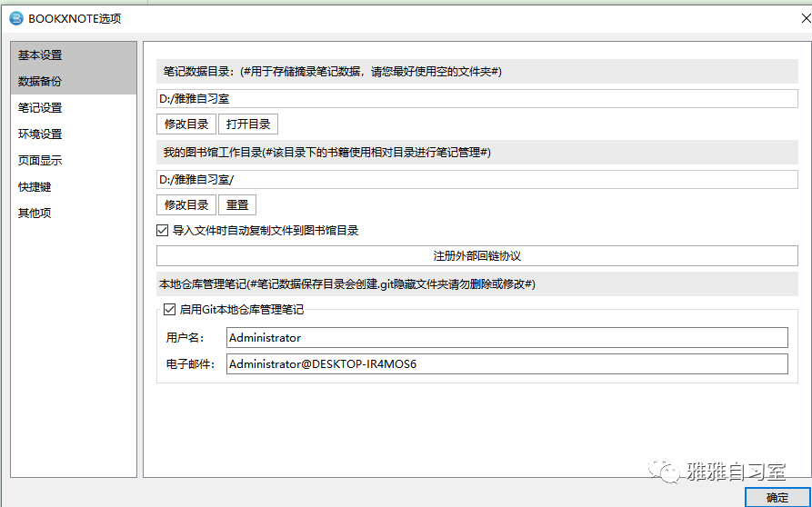Toggle 启用Git本地仓库管理笔记 checkbox

tap(169, 310)
